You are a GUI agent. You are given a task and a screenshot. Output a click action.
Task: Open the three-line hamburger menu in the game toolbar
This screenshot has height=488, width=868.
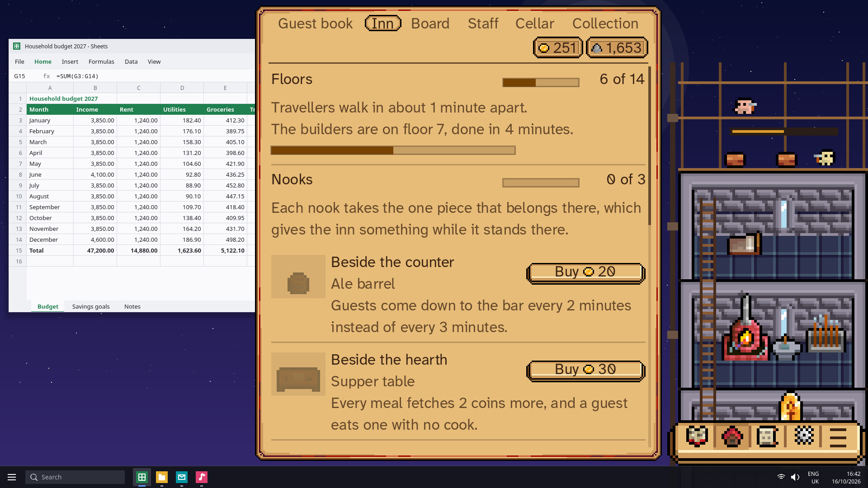click(x=838, y=437)
